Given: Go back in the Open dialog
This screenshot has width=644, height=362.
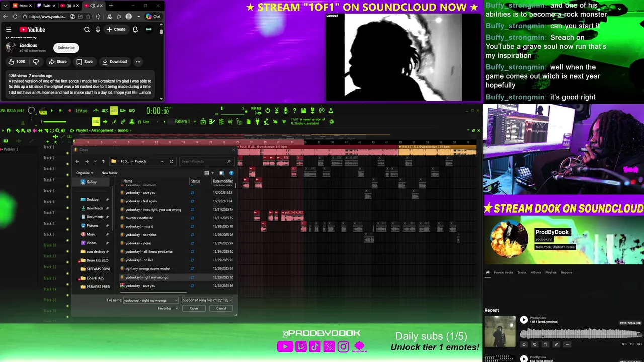Looking at the screenshot, I should click(x=77, y=161).
